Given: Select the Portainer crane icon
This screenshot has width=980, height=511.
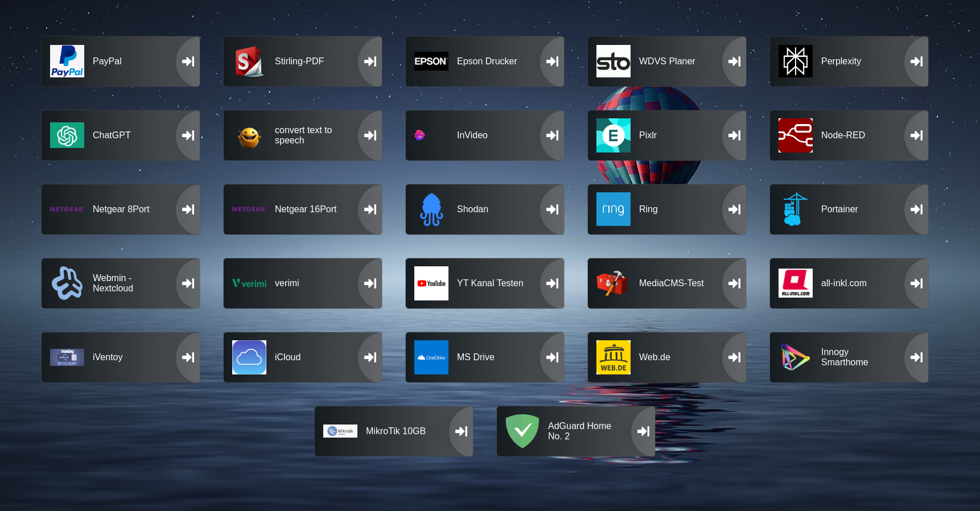Looking at the screenshot, I should tap(796, 209).
